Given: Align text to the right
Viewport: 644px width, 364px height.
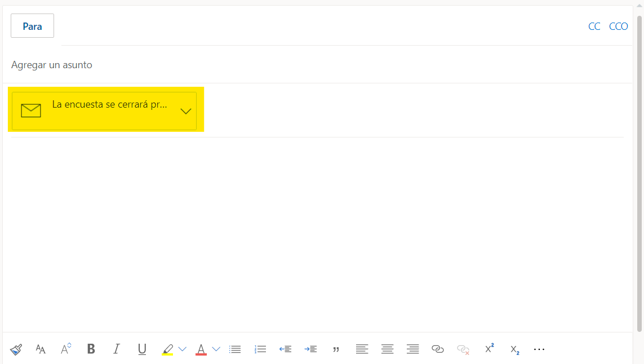Looking at the screenshot, I should pyautogui.click(x=413, y=349).
